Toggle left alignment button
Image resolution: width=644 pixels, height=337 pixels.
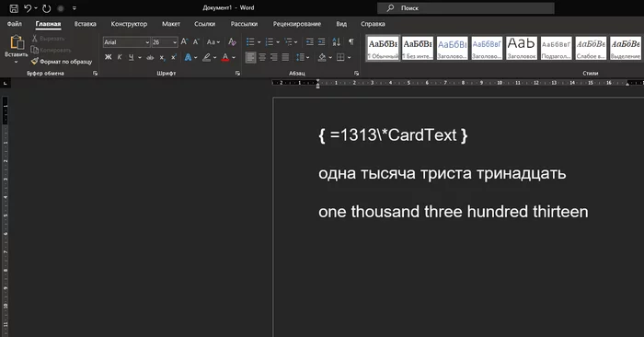coord(250,57)
